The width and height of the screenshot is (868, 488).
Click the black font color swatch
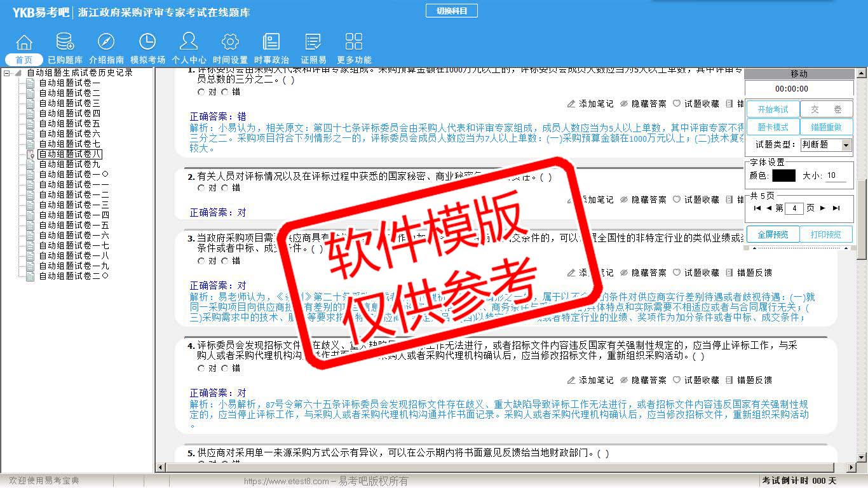point(783,176)
